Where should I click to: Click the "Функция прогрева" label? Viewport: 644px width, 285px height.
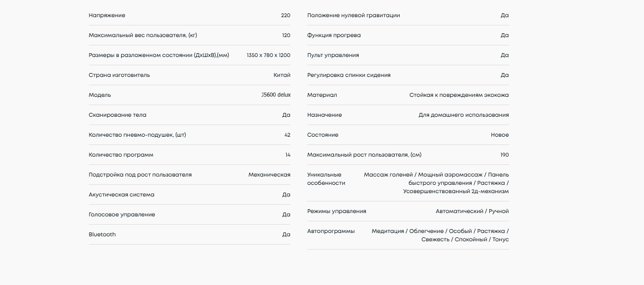334,35
